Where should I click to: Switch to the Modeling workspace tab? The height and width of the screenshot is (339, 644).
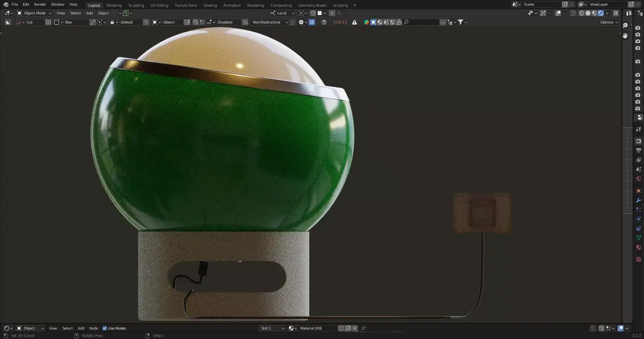point(114,5)
